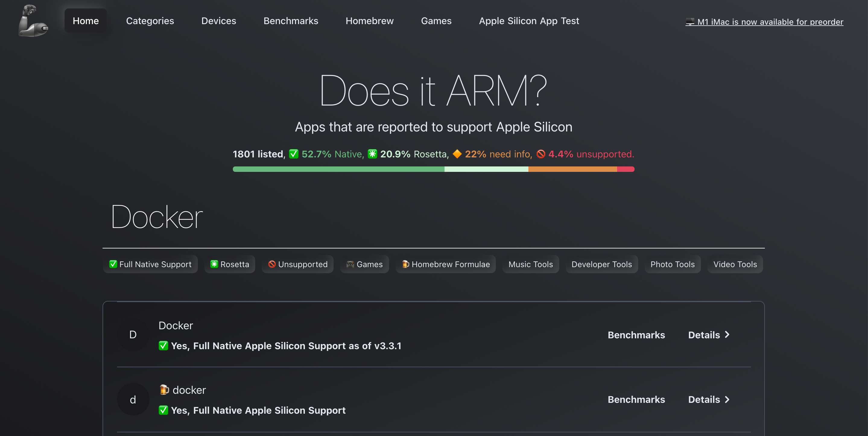
Task: Click the orange diamond need info icon
Action: click(457, 154)
